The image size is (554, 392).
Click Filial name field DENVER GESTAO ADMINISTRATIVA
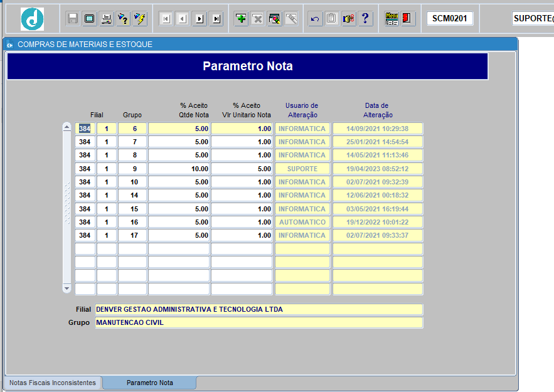tap(258, 309)
